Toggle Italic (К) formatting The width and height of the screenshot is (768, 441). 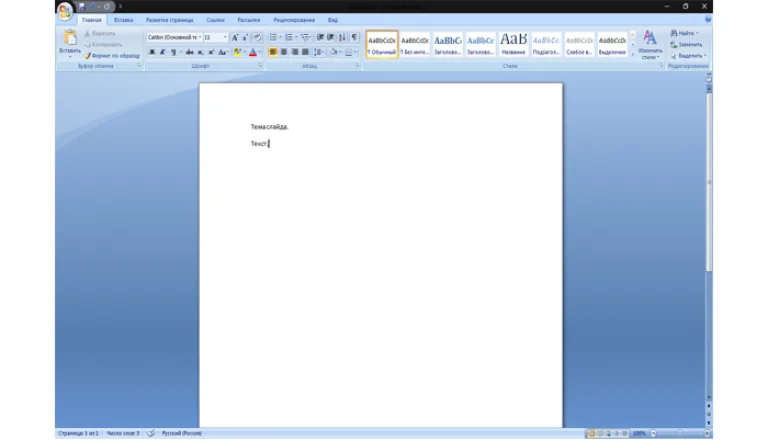point(163,52)
